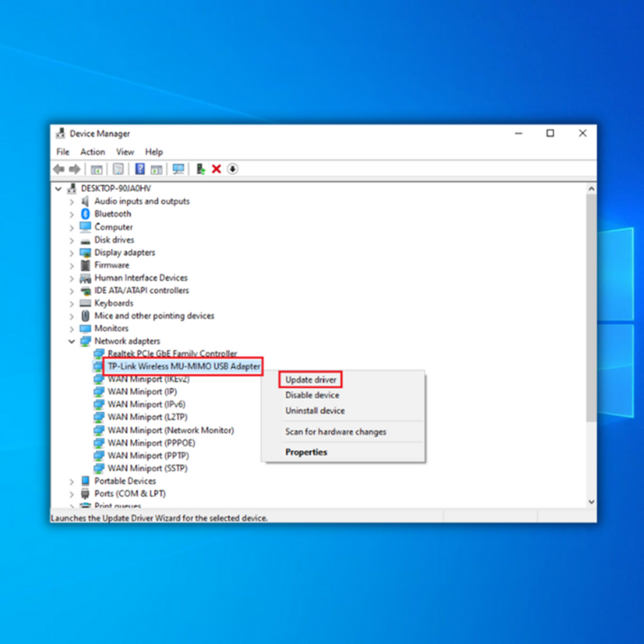This screenshot has height=644, width=644.
Task: Open the Help menu
Action: (154, 152)
